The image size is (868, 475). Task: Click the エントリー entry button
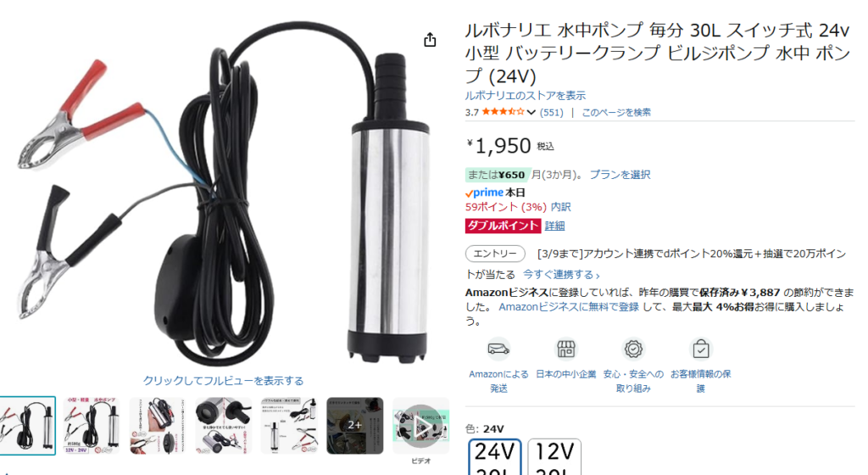(495, 254)
